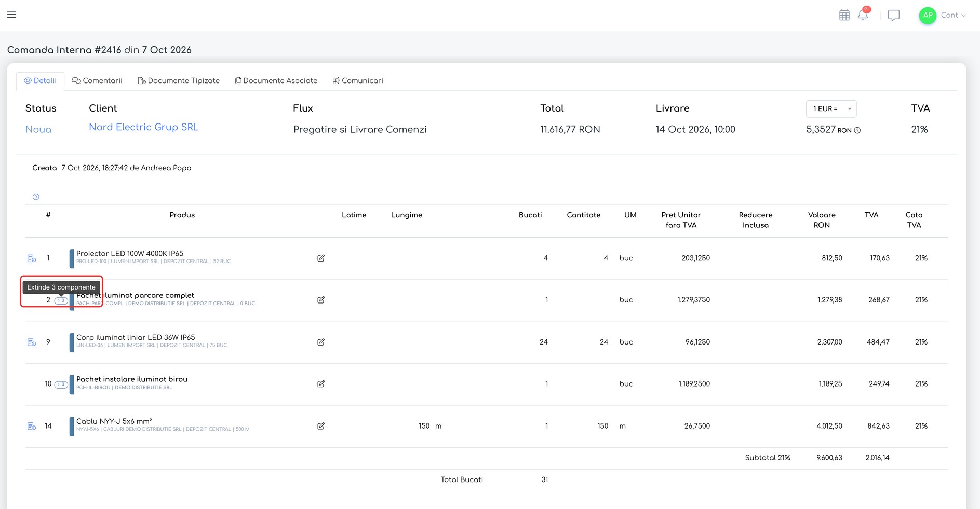The height and width of the screenshot is (509, 980).
Task: Open the 1 EUR = currency dropdown
Action: [x=831, y=108]
